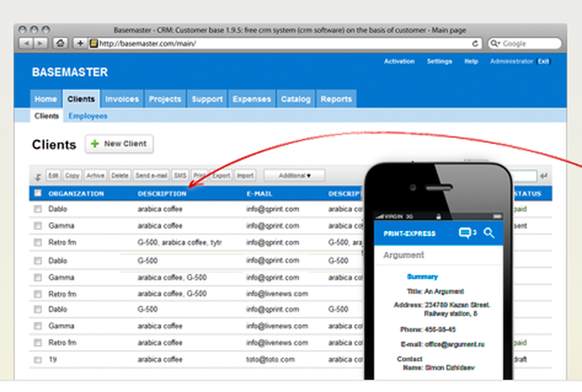
Task: Click the magnifier in the Google search field
Action: [x=494, y=44]
